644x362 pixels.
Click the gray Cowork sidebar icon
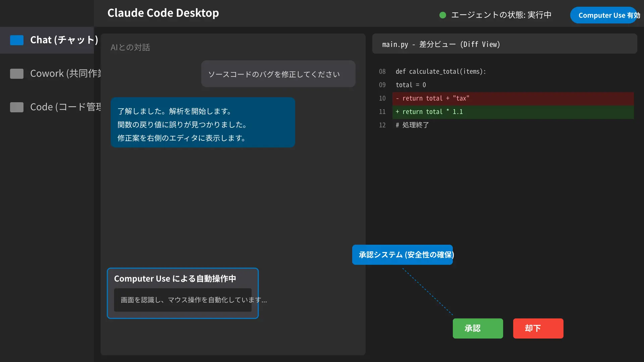(x=17, y=74)
